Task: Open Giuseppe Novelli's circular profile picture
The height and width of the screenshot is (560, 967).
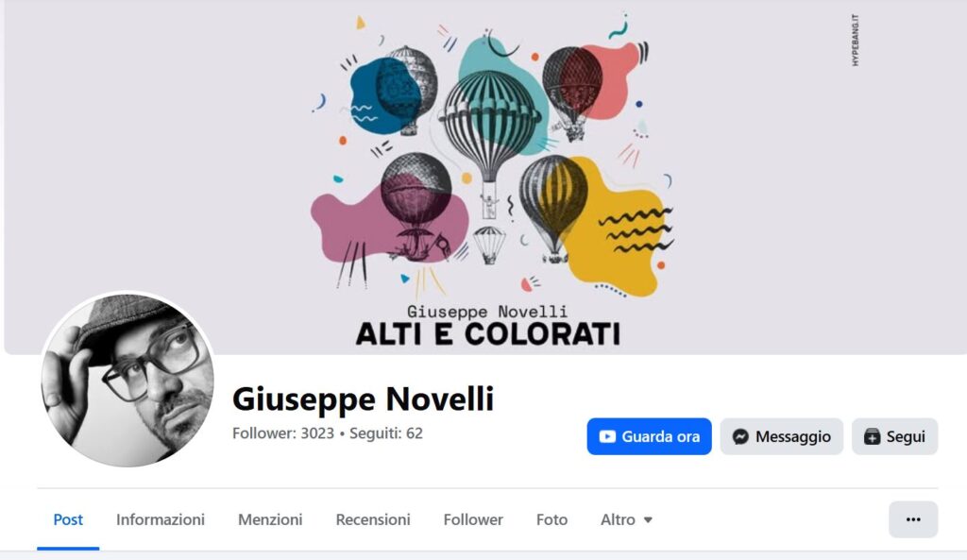Action: pos(127,380)
